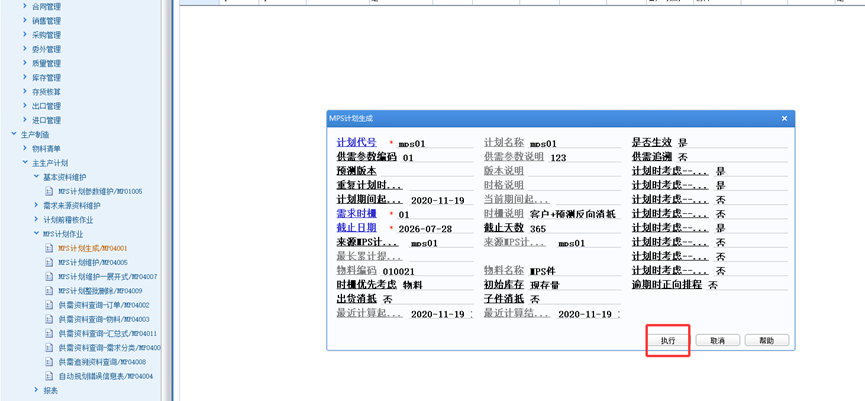865x401 pixels.
Task: Expand the 库存管理 tree node
Action: pos(25,77)
